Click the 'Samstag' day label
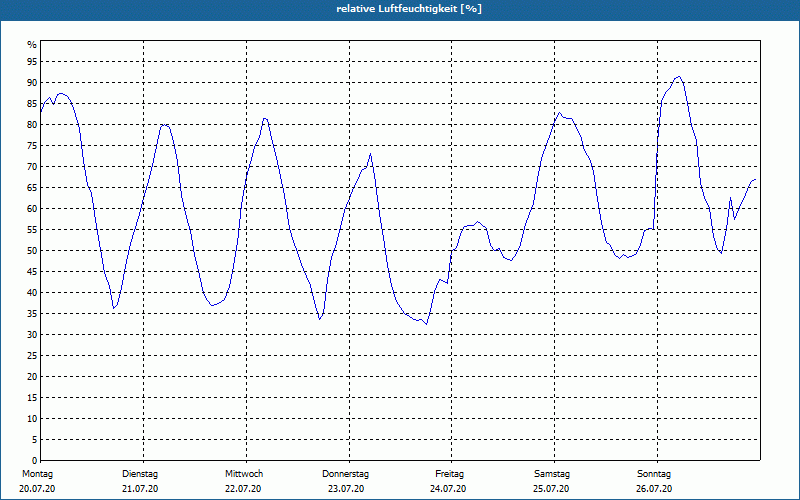This screenshot has width=800, height=500. pos(552,474)
